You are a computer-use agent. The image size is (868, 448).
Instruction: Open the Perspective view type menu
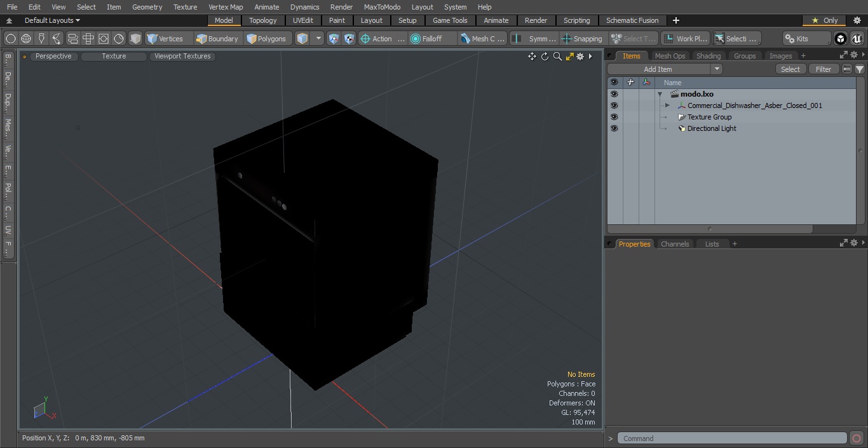(x=53, y=56)
